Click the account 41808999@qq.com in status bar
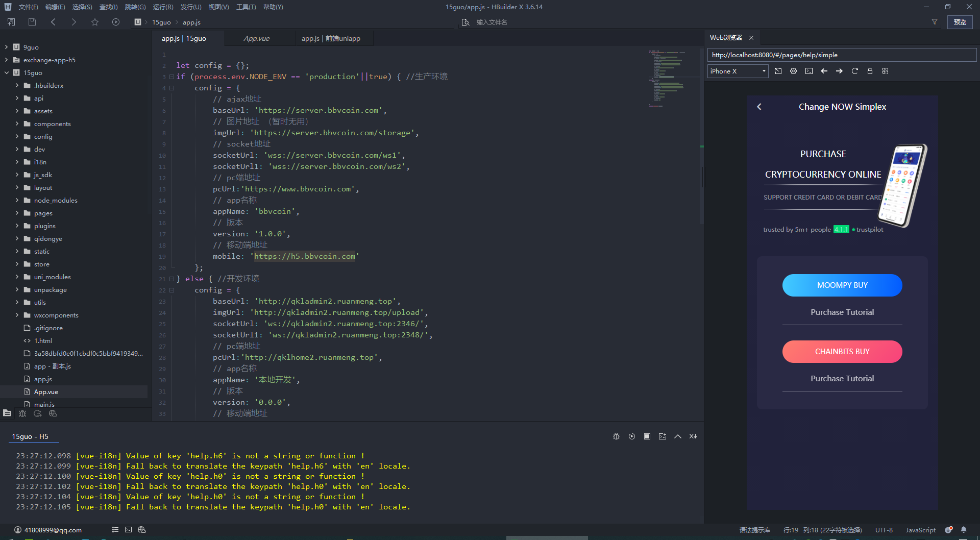Viewport: 980px width, 540px height. 48,530
